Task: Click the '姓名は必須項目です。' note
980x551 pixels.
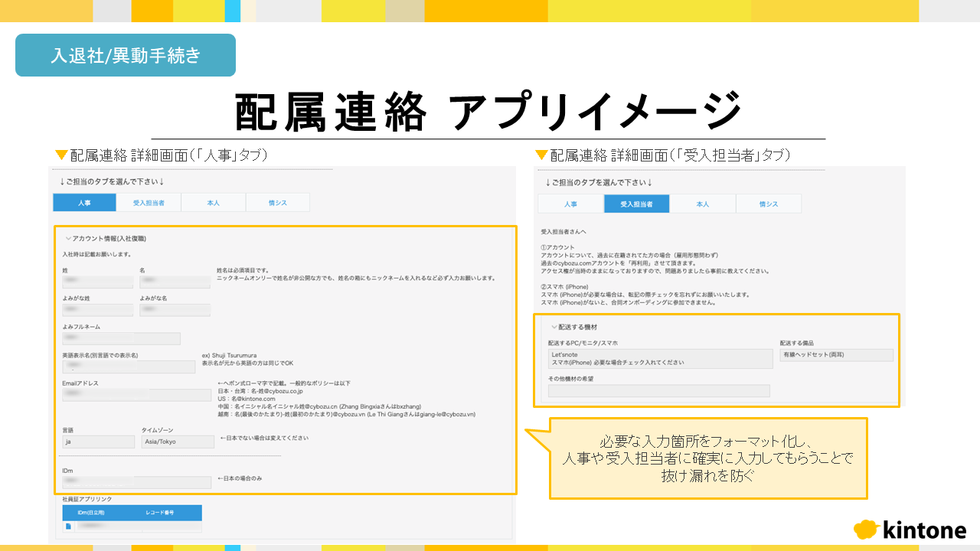Action: click(242, 270)
